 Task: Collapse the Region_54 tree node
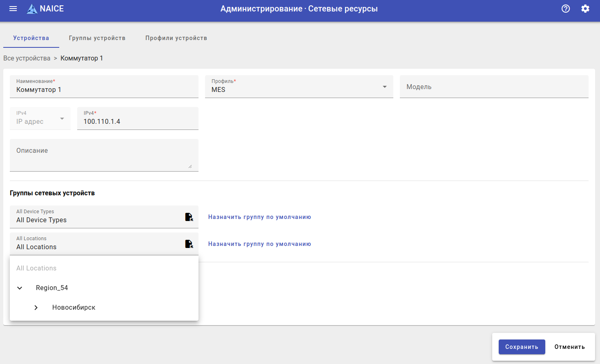[x=20, y=288]
